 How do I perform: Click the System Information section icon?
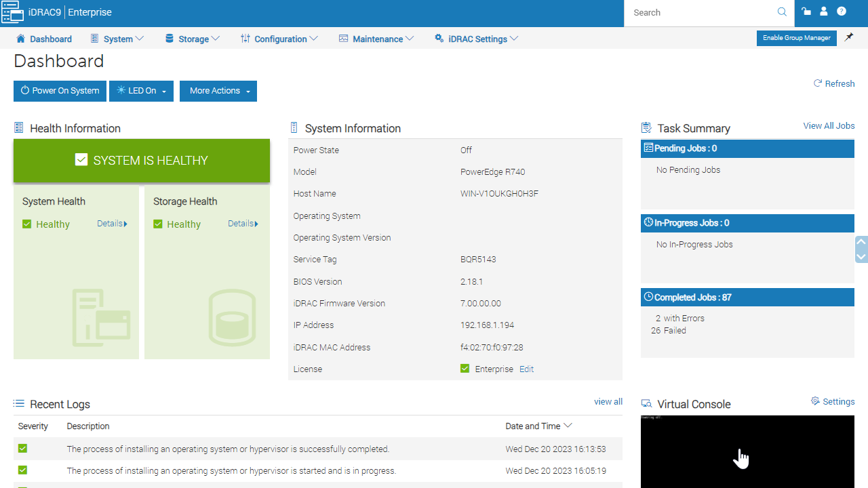pos(294,128)
